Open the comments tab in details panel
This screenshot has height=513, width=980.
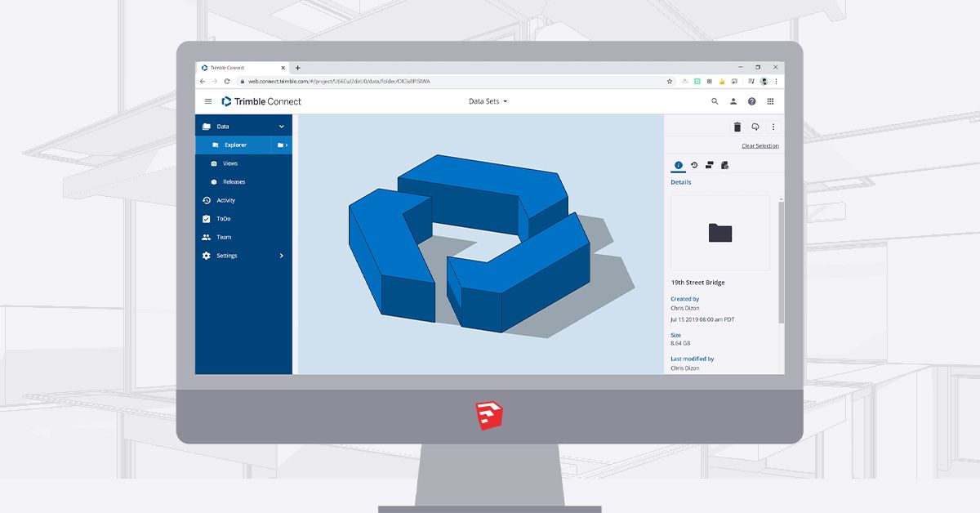709,165
